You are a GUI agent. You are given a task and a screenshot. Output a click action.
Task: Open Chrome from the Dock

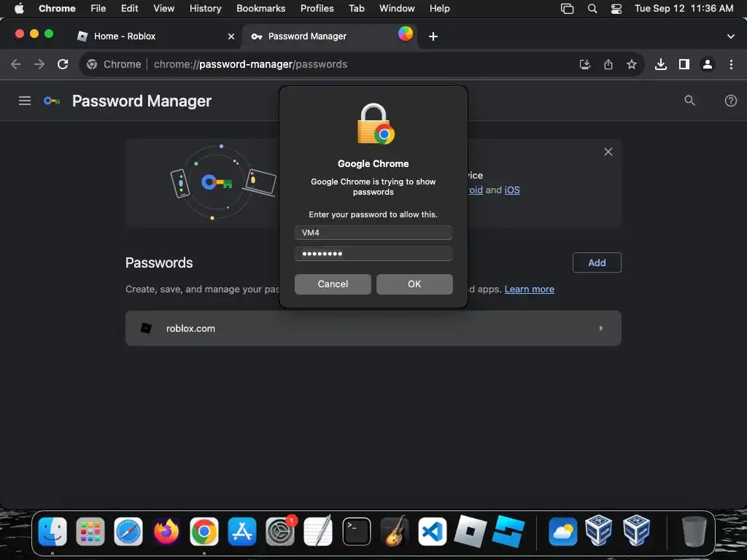[204, 531]
